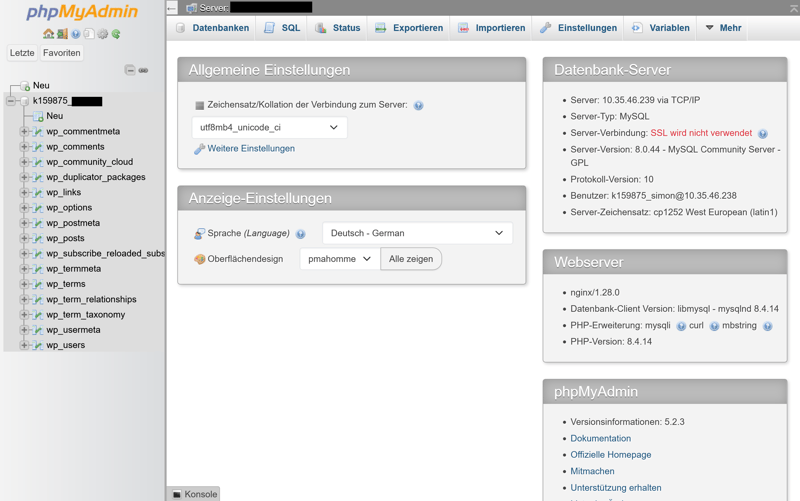The image size is (800, 501).
Task: Click help icon after mysqli extension
Action: (681, 326)
